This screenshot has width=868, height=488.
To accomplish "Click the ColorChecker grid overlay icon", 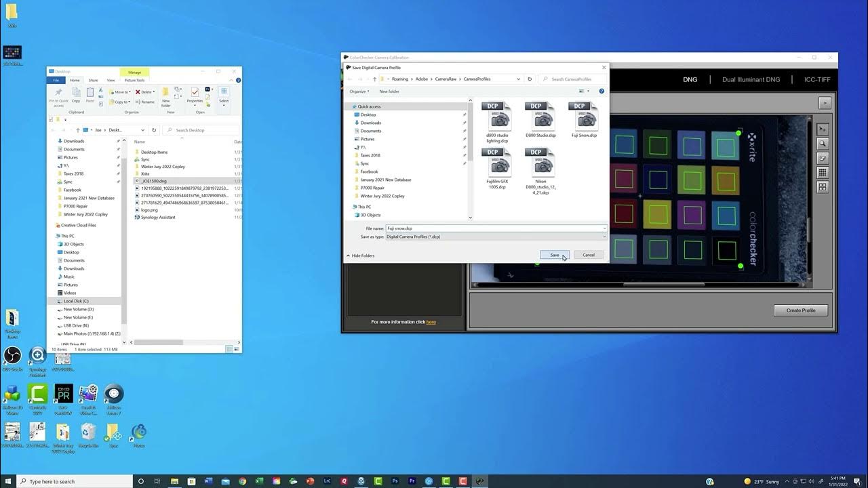I will tap(823, 173).
